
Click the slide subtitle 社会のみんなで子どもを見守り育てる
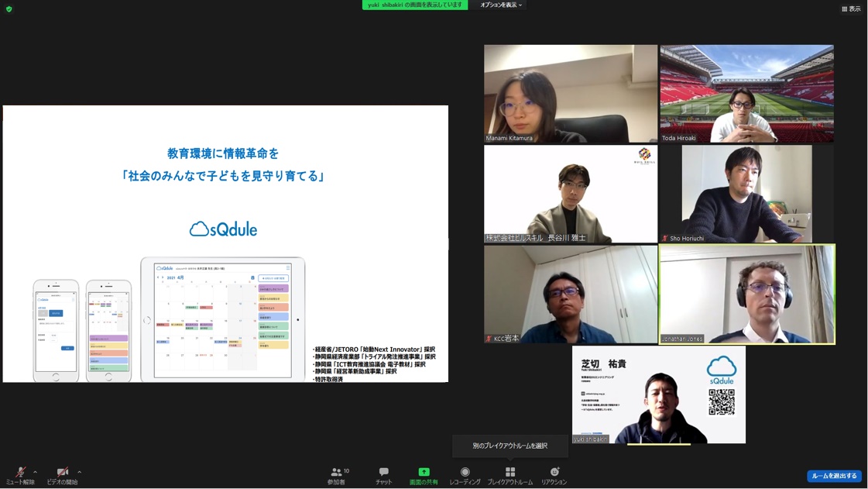[x=223, y=176]
